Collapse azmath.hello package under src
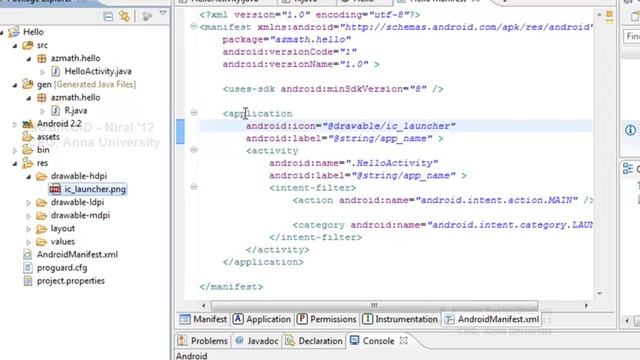The image size is (640, 360). (29, 59)
